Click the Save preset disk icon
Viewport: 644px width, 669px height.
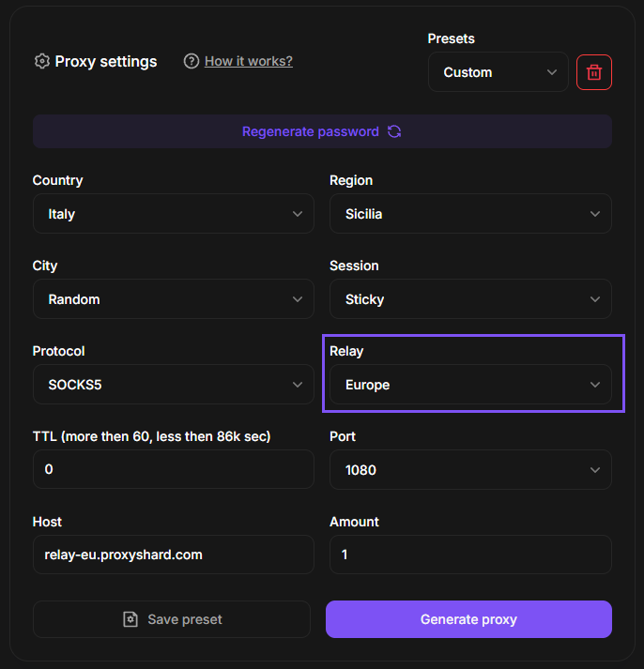130,619
